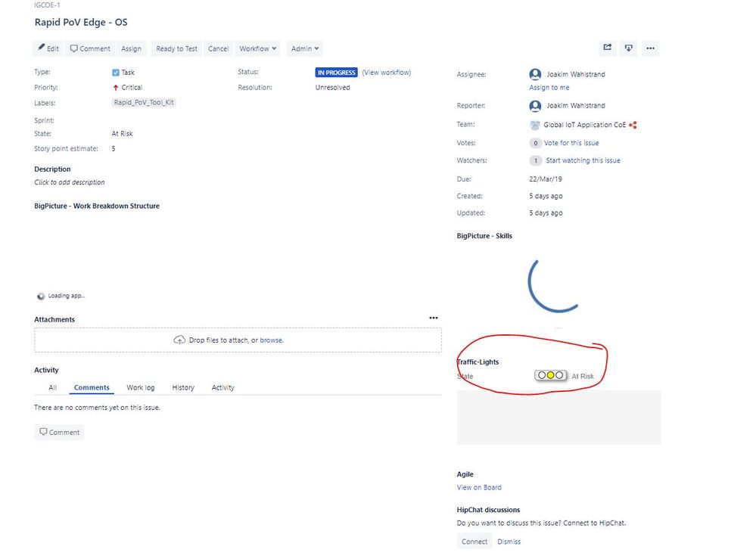
Task: Open the export/share icon at top right
Action: tap(607, 48)
